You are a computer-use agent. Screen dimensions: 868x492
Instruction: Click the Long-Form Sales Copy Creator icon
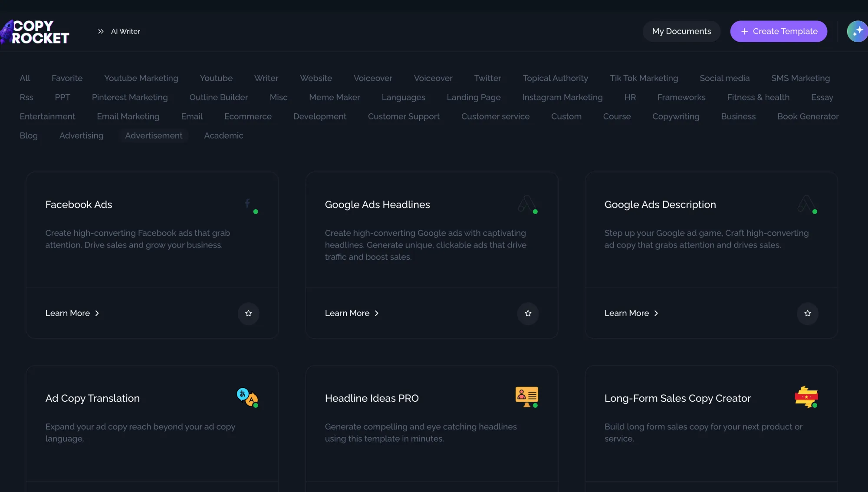tap(806, 396)
